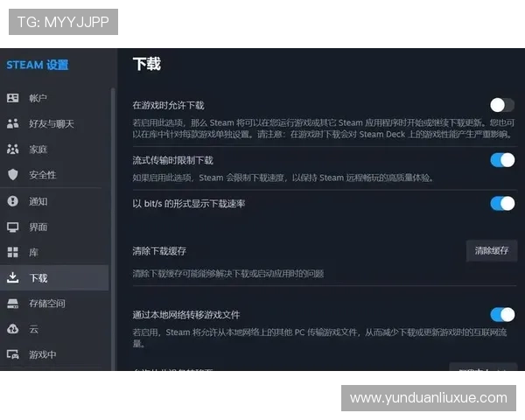The image size is (525, 420).
Task: Click the 以 bit/s 的形式显示下载速率 label
Action: 188,203
